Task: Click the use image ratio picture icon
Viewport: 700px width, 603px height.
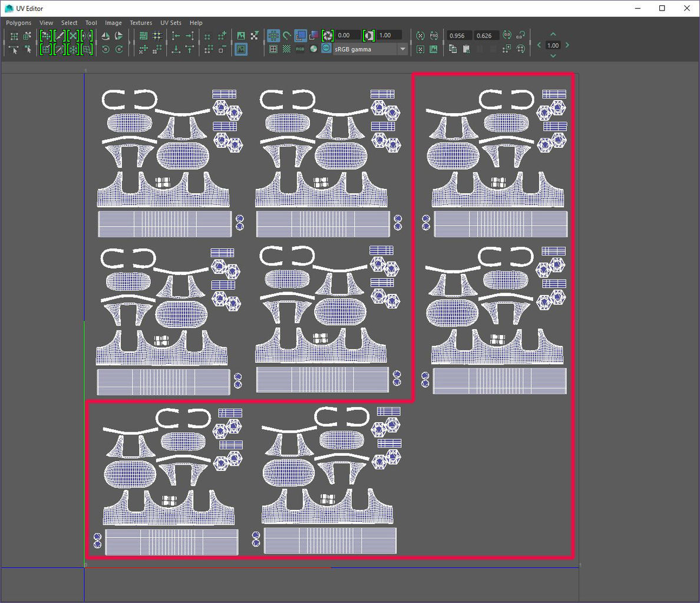Action: tap(434, 49)
